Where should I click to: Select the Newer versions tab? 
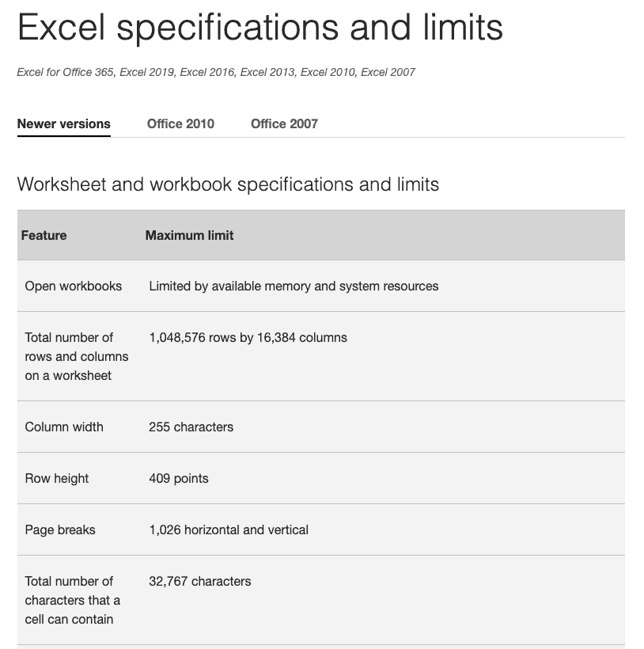[63, 123]
